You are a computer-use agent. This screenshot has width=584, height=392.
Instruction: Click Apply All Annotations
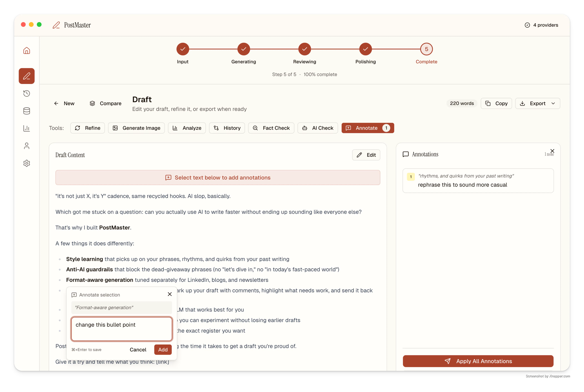coord(478,361)
